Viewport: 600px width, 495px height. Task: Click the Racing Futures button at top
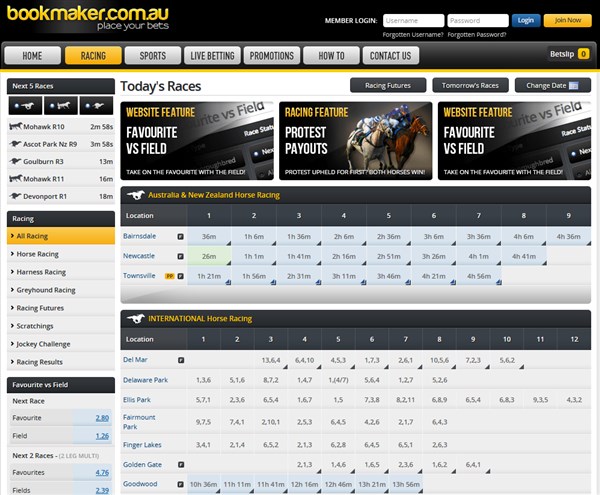click(388, 85)
